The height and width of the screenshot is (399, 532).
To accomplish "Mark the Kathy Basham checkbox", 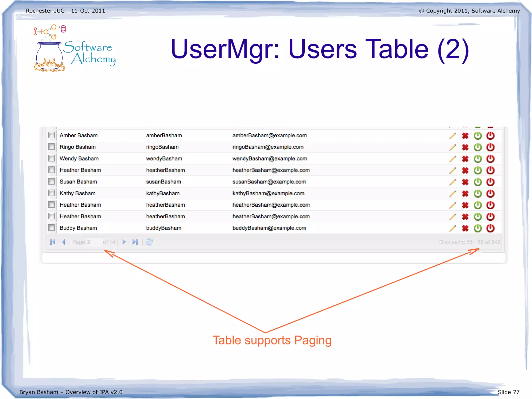I will [51, 193].
